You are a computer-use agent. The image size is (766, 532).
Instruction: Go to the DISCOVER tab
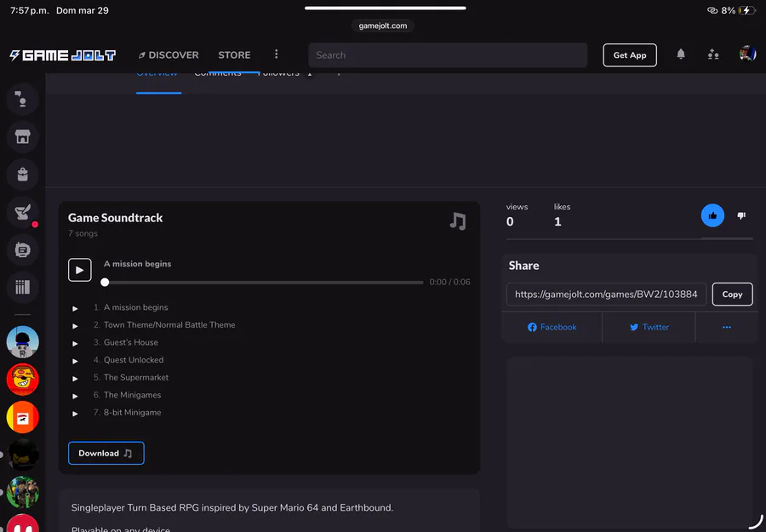pos(169,55)
